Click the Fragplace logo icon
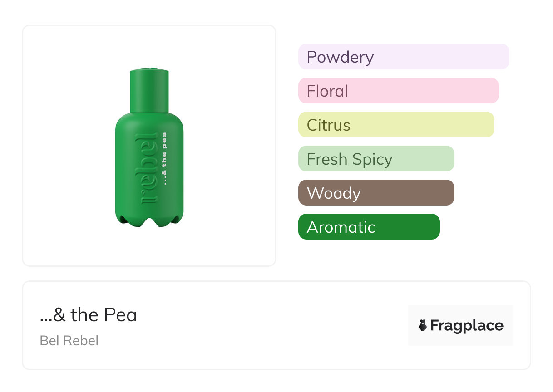 coord(423,325)
